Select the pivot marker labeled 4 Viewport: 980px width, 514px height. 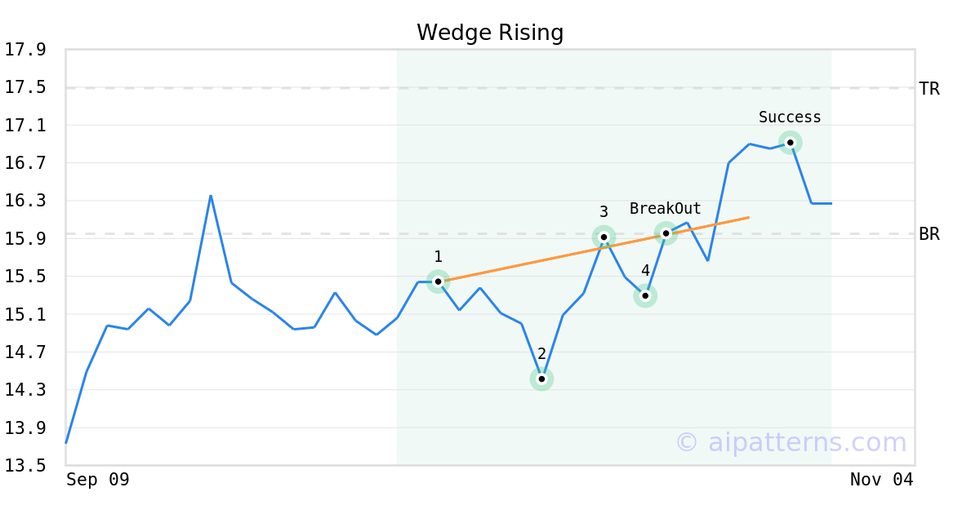coord(645,295)
